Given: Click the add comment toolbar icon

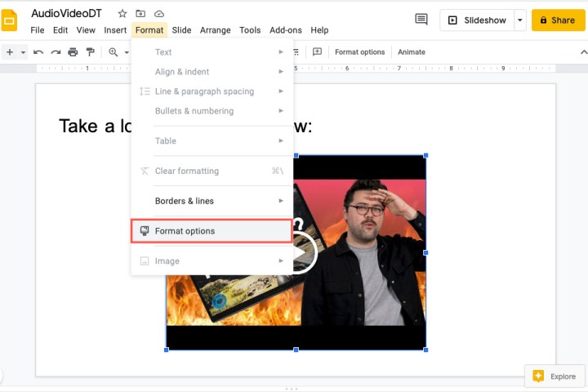Looking at the screenshot, I should (317, 52).
